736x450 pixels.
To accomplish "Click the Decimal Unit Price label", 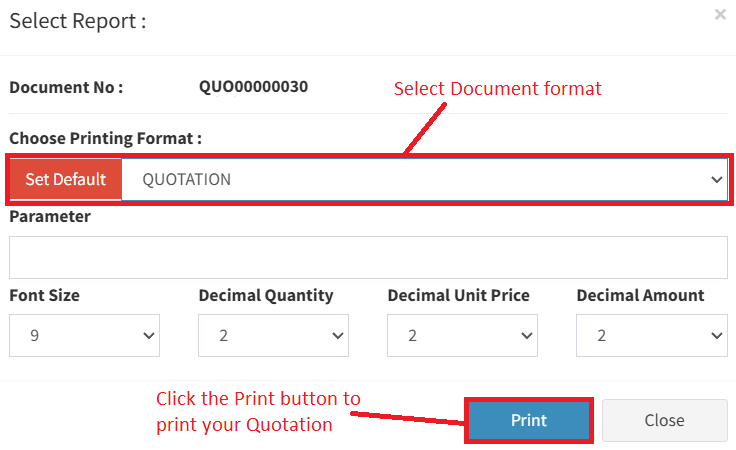I will tap(458, 295).
